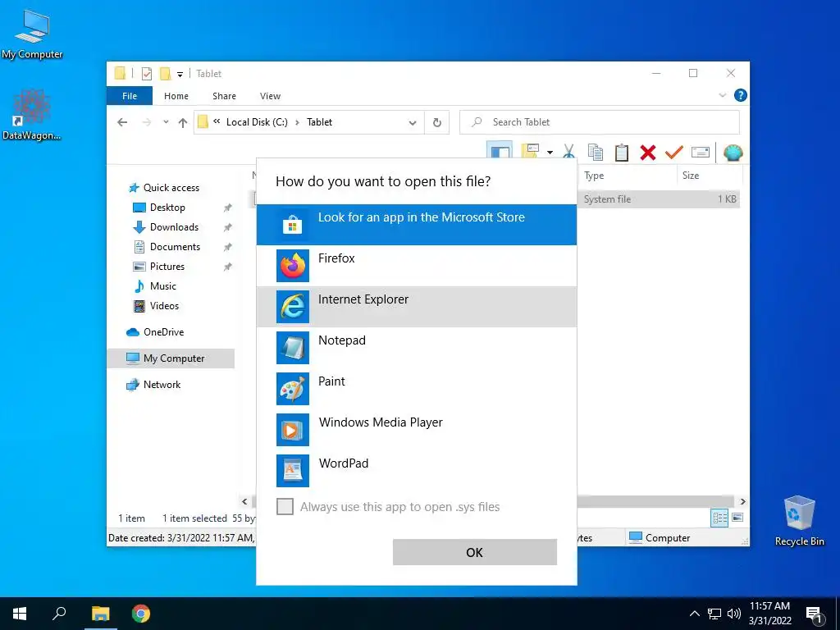Viewport: 840px width, 630px height.
Task: Click the Paint palette icon
Action: [x=293, y=388]
